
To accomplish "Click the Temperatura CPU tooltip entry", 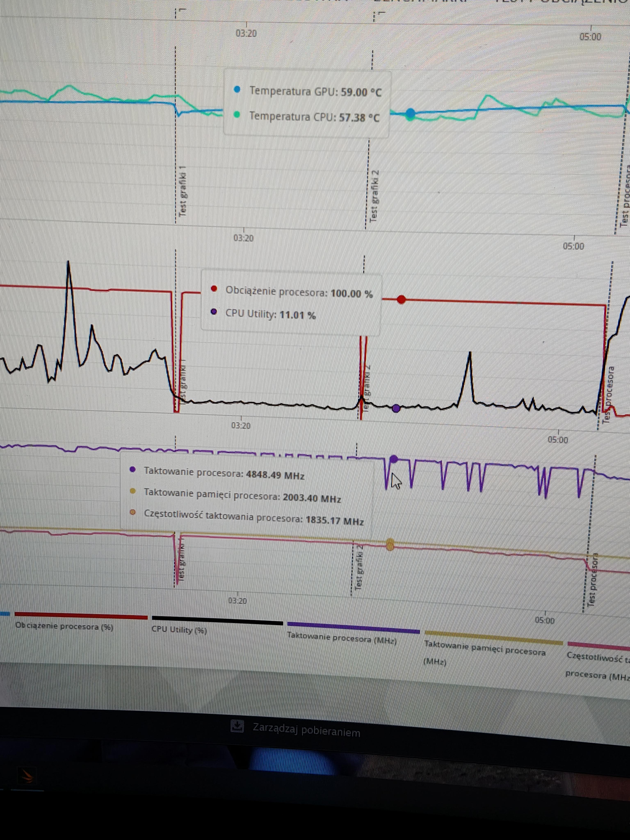I will coord(314,116).
